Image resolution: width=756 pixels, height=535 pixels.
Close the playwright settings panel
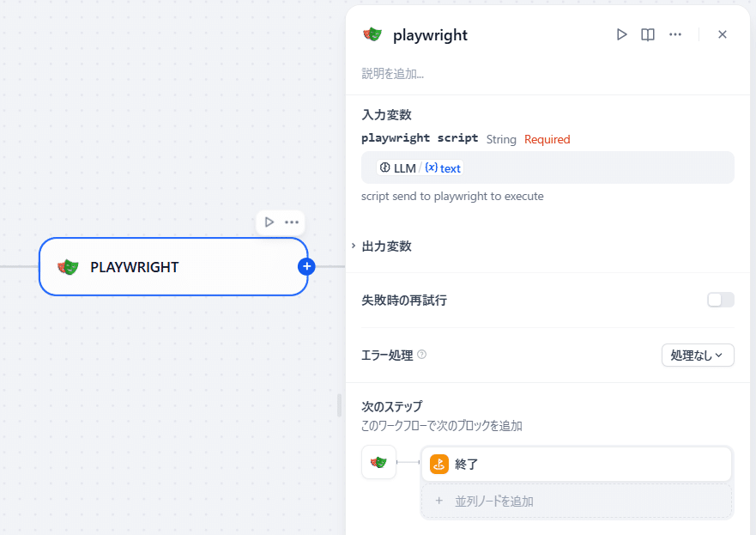[x=723, y=34]
